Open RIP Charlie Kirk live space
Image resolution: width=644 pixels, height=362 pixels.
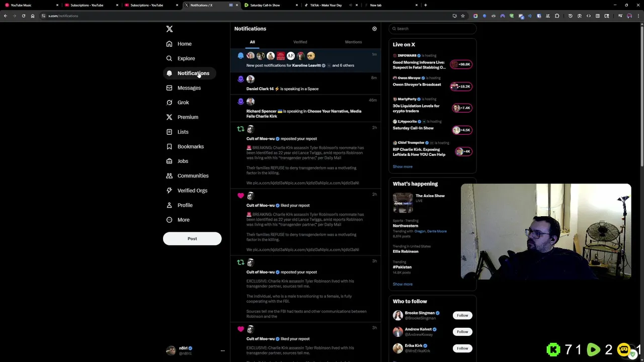(x=432, y=150)
